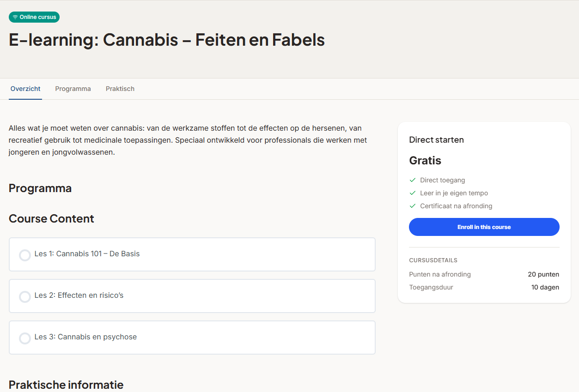Switch to the Overzicht tab
This screenshot has width=579, height=392.
click(x=25, y=89)
